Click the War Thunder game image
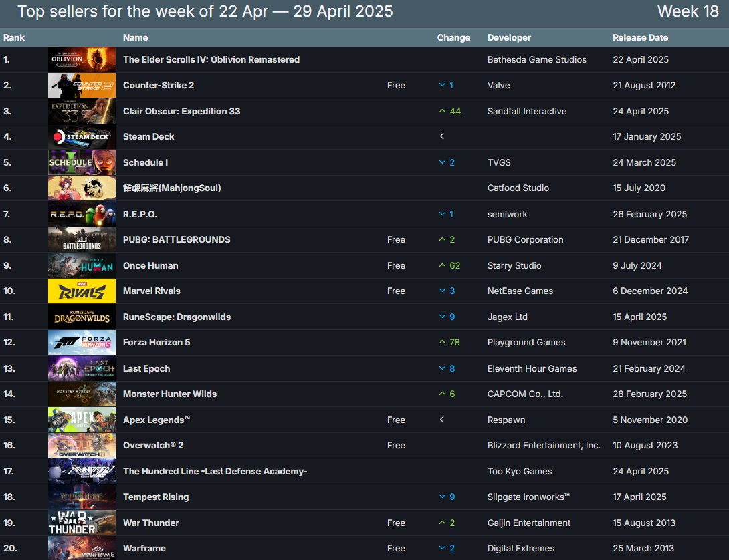 tap(82, 523)
